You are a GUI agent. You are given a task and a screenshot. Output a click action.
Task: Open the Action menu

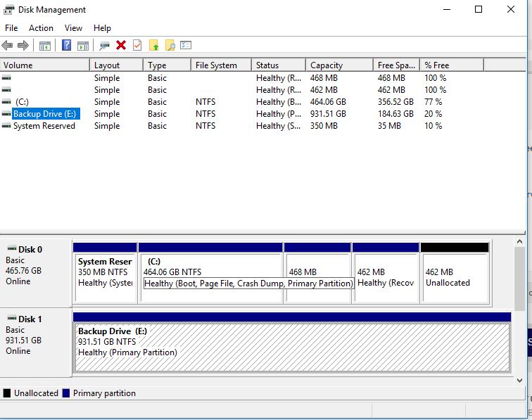click(41, 28)
